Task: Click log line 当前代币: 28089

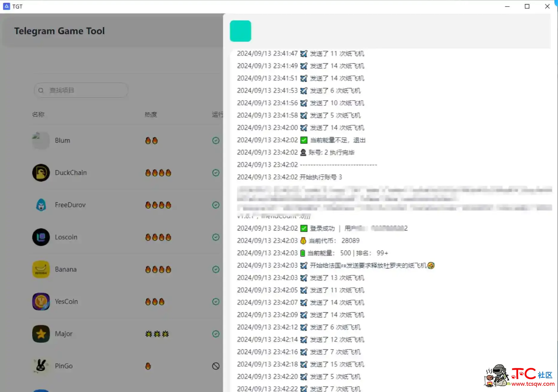Action: pyautogui.click(x=298, y=241)
